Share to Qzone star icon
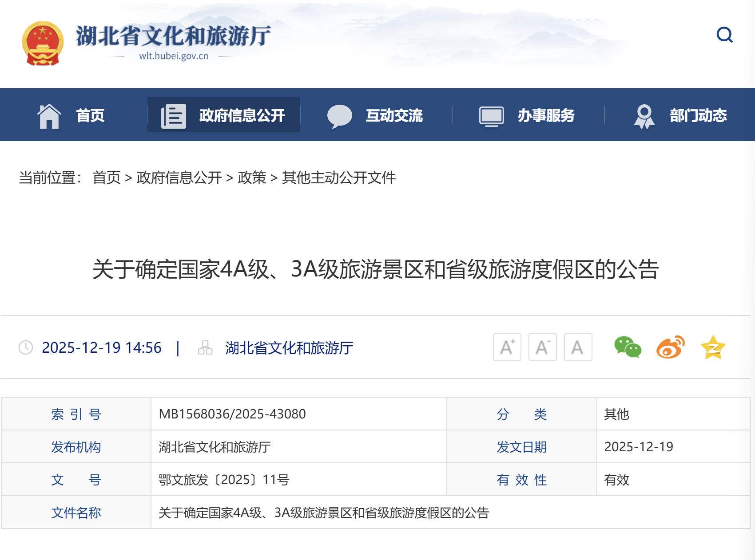 coord(713,347)
